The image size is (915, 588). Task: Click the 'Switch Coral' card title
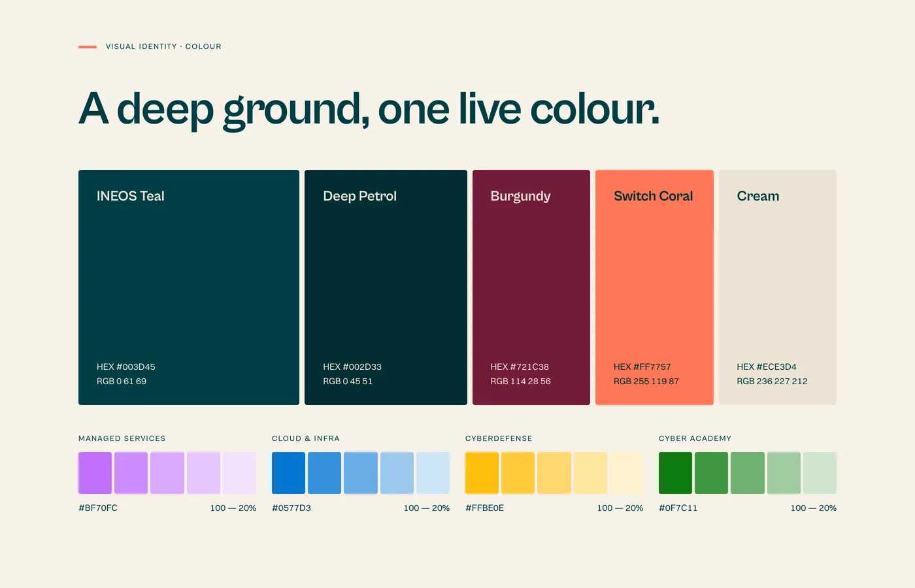click(x=654, y=196)
